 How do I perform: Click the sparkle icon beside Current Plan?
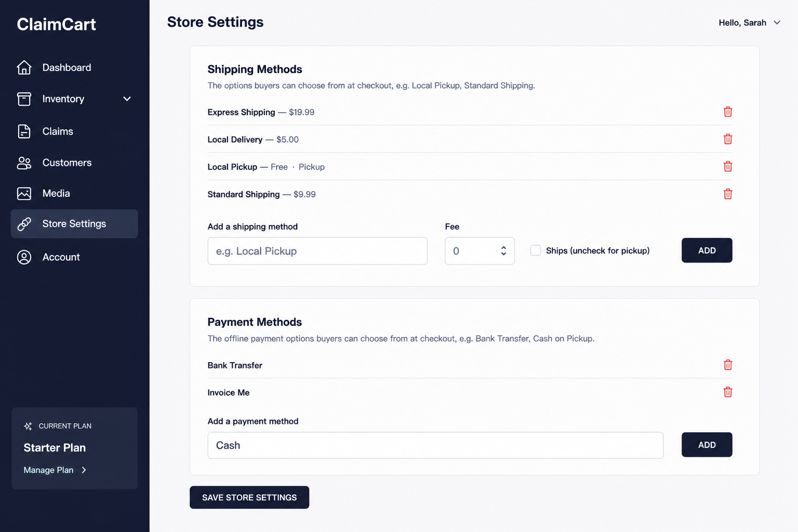click(28, 426)
